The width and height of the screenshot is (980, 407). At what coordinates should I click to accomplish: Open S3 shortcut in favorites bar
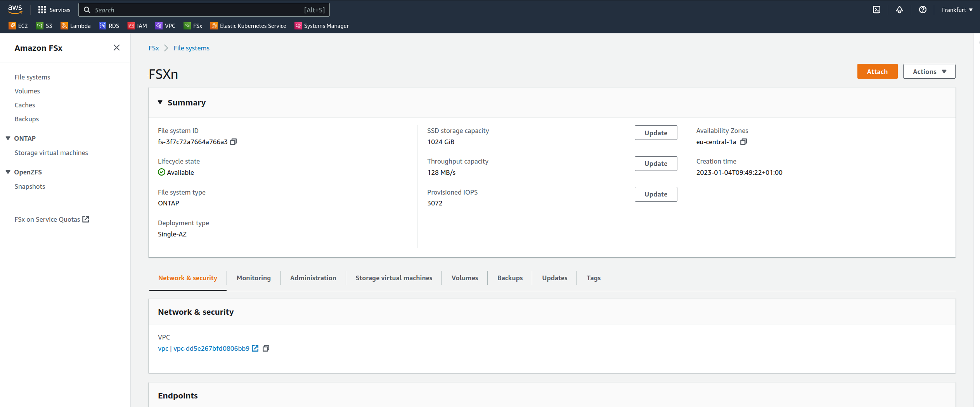[44, 26]
